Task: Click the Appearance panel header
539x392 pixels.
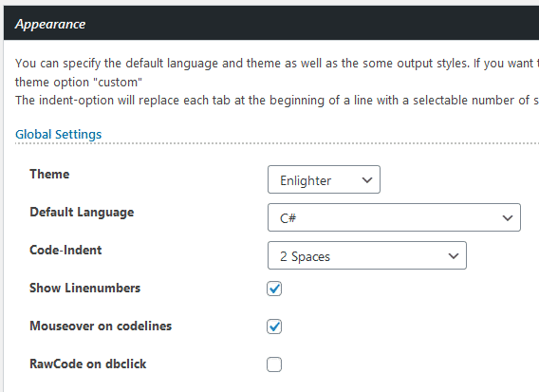Action: [x=271, y=23]
